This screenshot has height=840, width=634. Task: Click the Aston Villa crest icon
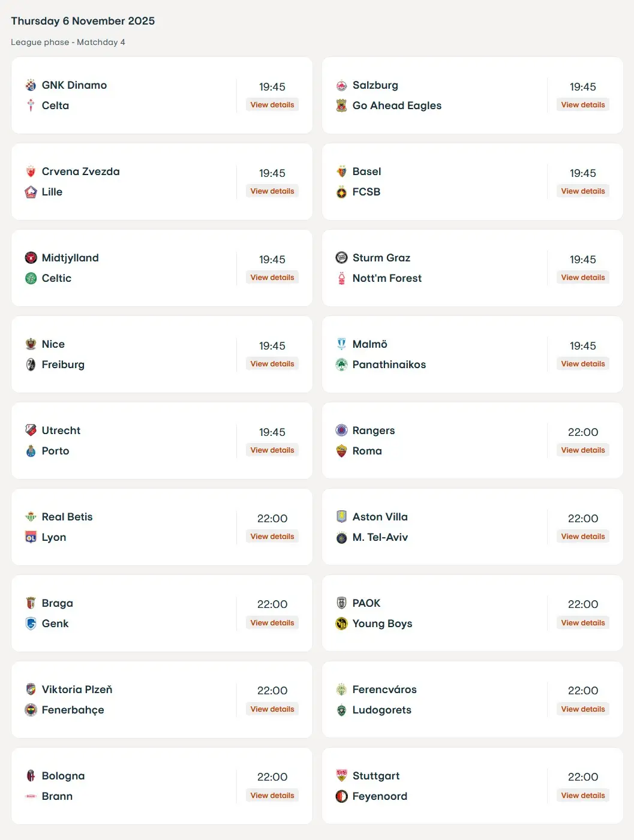[x=341, y=517]
